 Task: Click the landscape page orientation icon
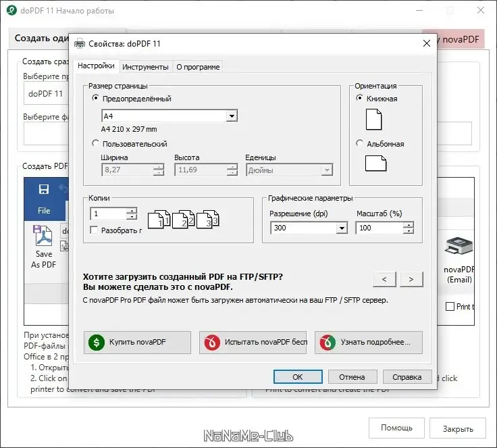tap(375, 163)
